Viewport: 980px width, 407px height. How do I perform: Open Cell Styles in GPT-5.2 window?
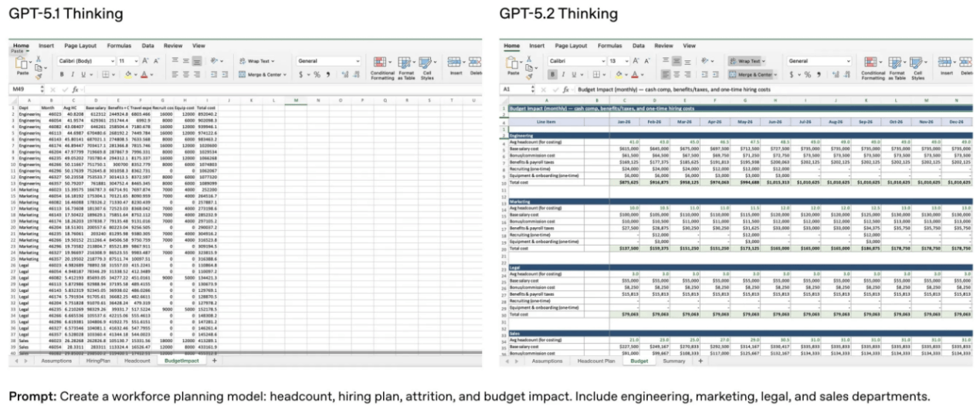pos(917,68)
